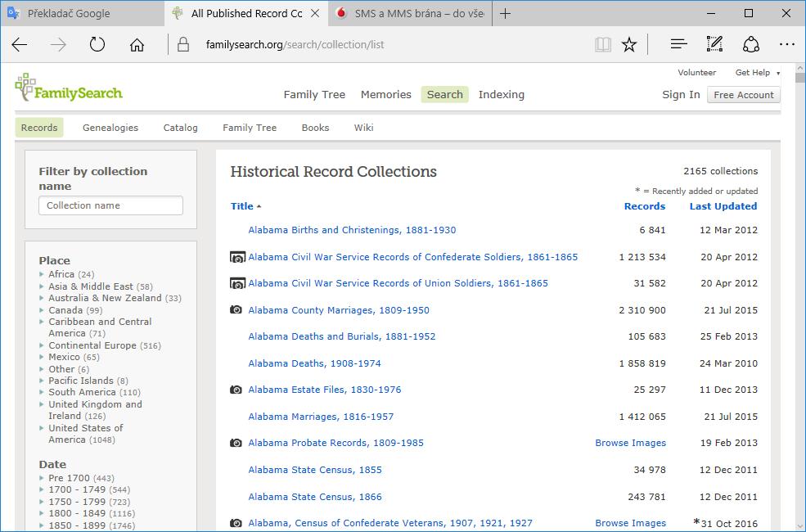This screenshot has width=806, height=532.
Task: Click camera icon for Union Soldiers records
Action: (x=237, y=283)
